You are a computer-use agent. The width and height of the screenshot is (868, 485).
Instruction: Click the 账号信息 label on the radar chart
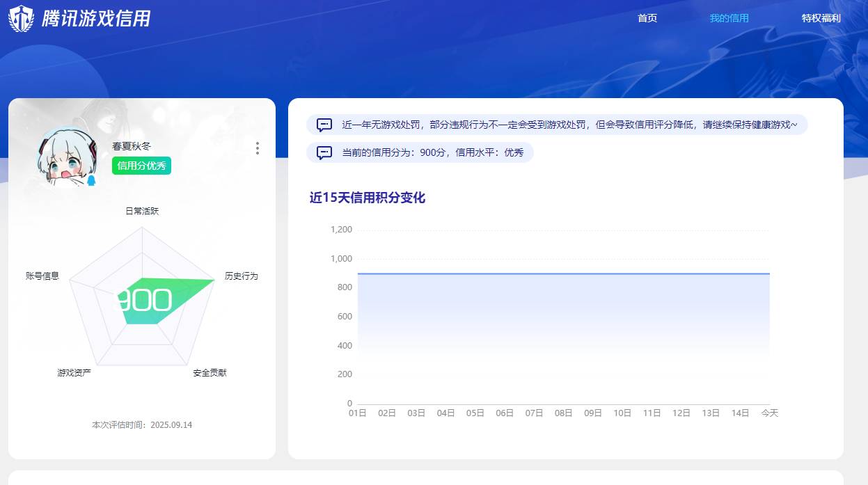coord(42,276)
